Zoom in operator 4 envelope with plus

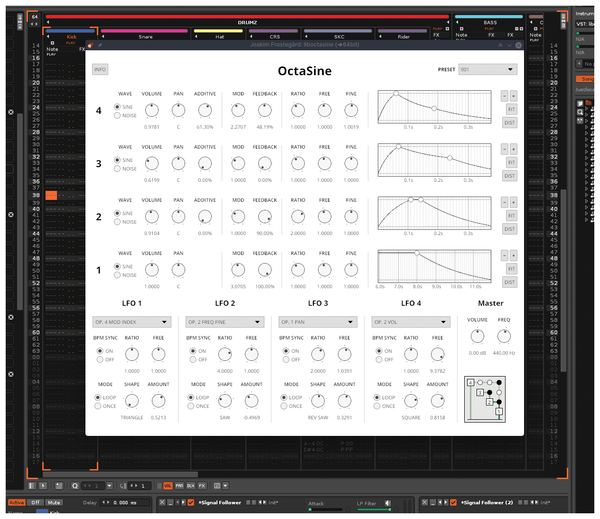coord(513,96)
